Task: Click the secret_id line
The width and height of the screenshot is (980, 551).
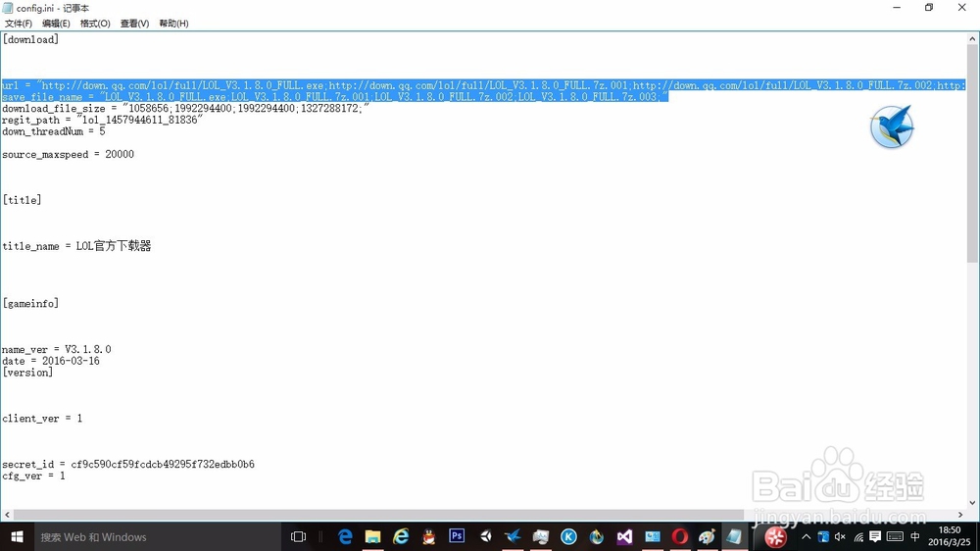Action: coord(128,464)
